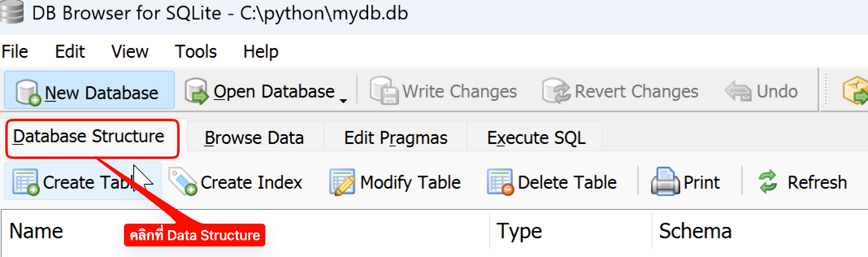Click the yellow box icon in toolbar

coord(855,90)
